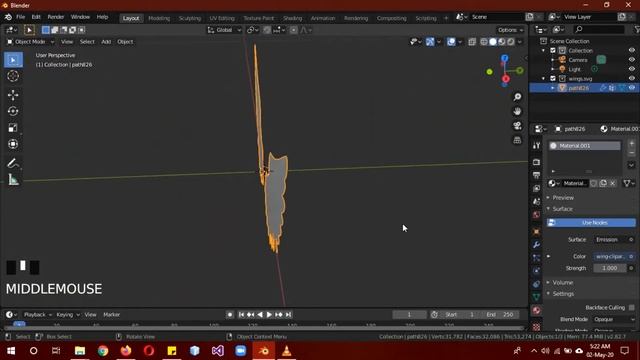The image size is (640, 360).
Task: Select the Rotate tool
Action: (13, 111)
